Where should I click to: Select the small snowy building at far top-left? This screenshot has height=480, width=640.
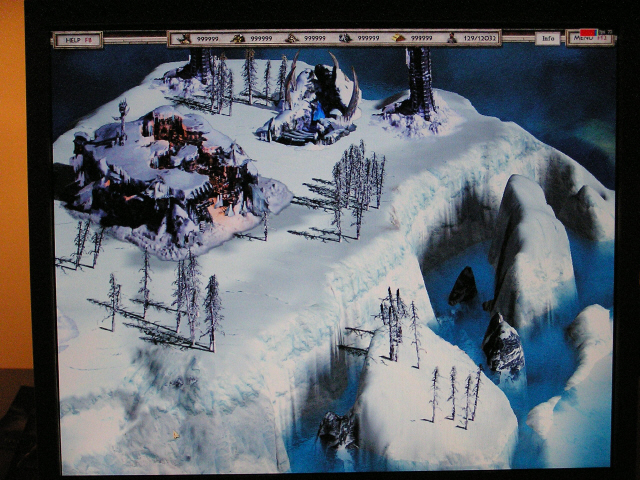tap(196, 68)
